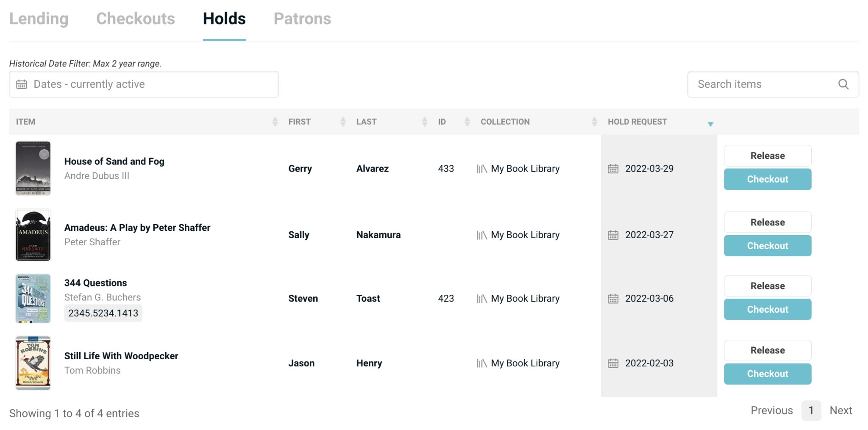This screenshot has height=430, width=868.
Task: Click calendar icon beside 2022-03-29
Action: pos(613,169)
